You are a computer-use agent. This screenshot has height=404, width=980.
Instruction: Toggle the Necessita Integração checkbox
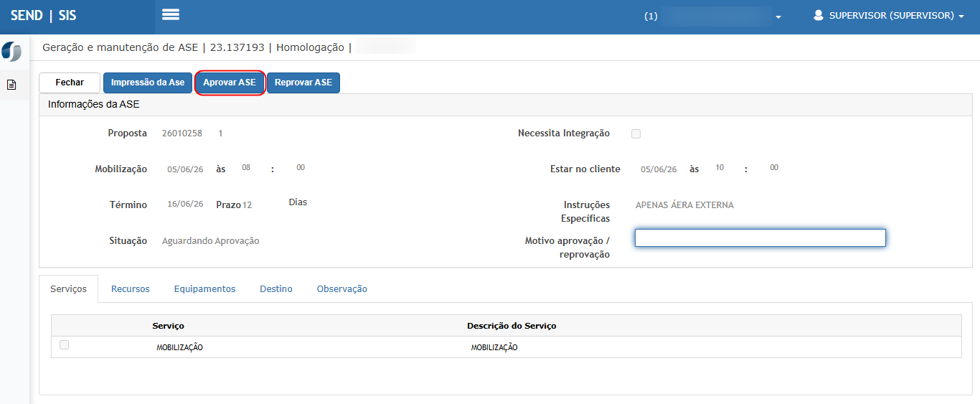[x=636, y=133]
